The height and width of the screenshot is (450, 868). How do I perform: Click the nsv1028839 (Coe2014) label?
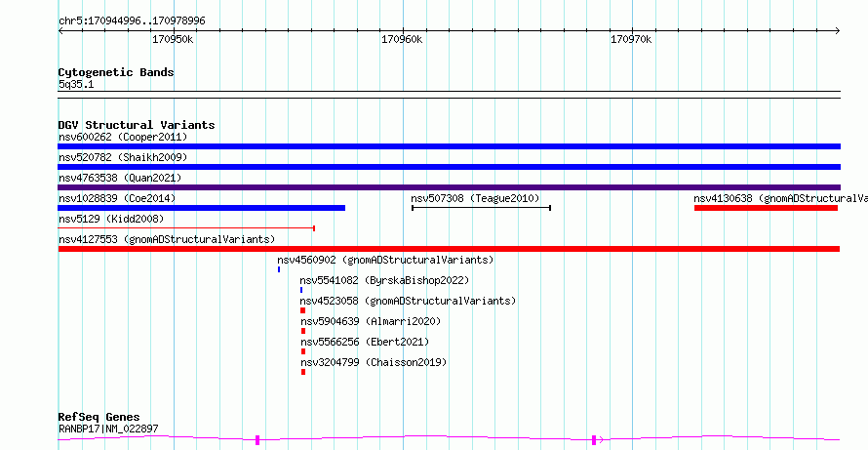(x=117, y=198)
